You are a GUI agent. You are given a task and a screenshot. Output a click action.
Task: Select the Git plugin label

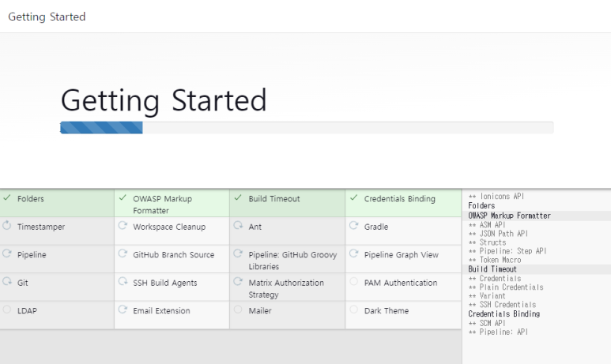[23, 283]
